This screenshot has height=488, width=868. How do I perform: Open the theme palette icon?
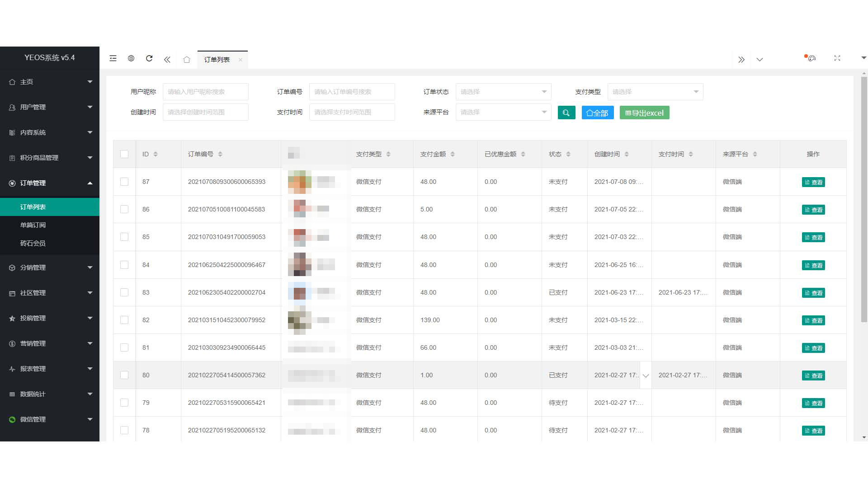pos(811,58)
